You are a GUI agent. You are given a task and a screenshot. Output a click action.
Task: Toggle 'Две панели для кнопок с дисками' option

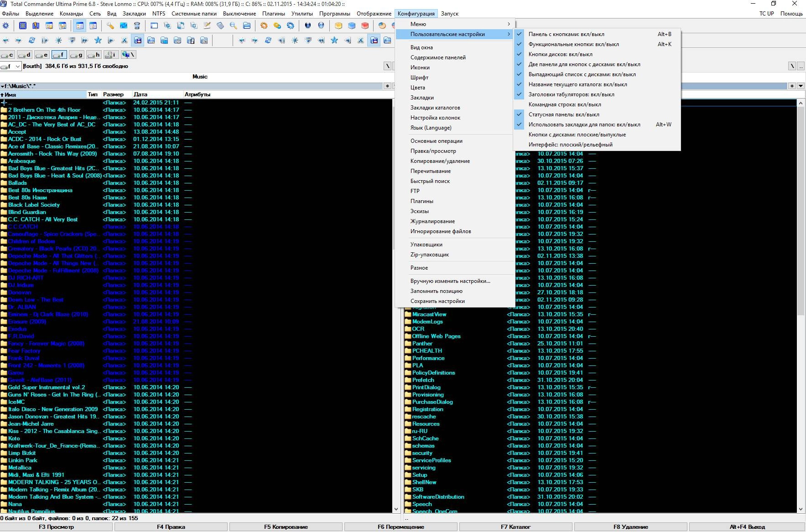pyautogui.click(x=597, y=64)
